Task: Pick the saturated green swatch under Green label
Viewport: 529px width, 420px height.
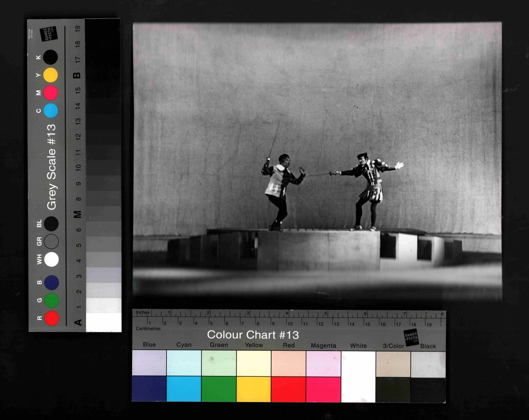Action: [x=219, y=389]
